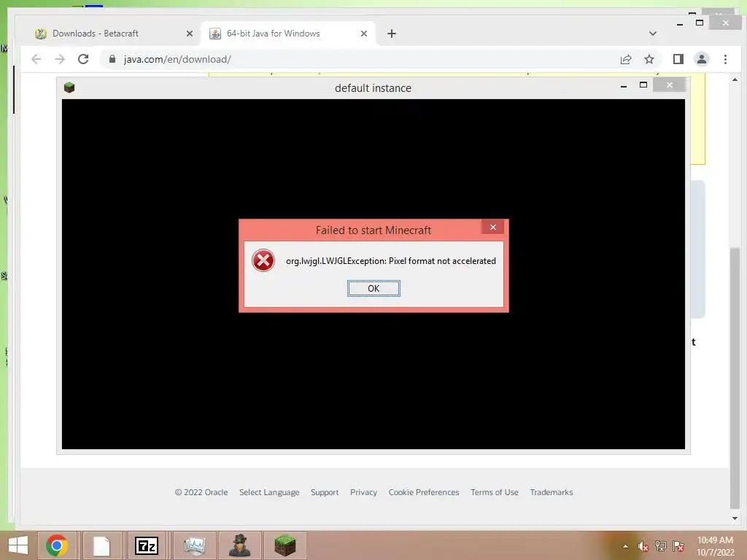Go forward in Chrome

tap(60, 59)
